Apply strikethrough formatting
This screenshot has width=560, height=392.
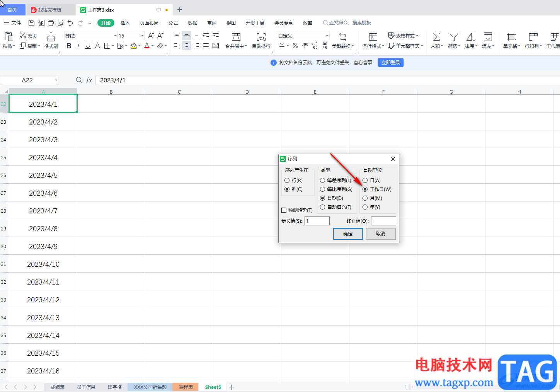click(x=97, y=46)
